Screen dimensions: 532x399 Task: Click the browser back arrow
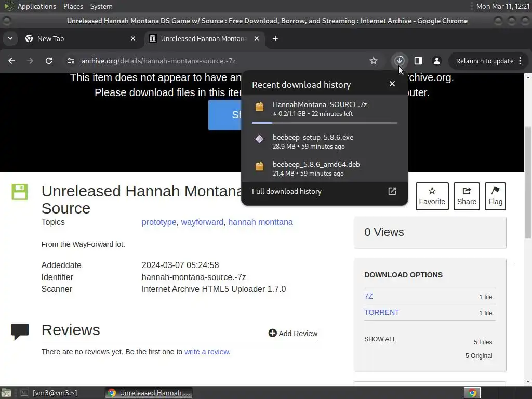[x=11, y=61]
